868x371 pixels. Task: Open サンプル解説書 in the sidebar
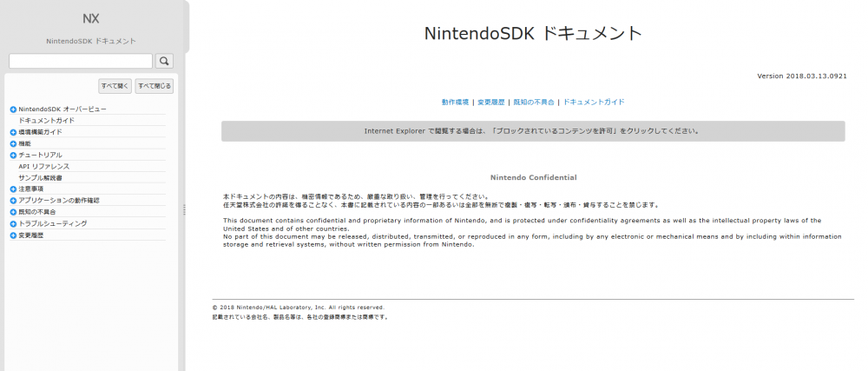(40, 178)
